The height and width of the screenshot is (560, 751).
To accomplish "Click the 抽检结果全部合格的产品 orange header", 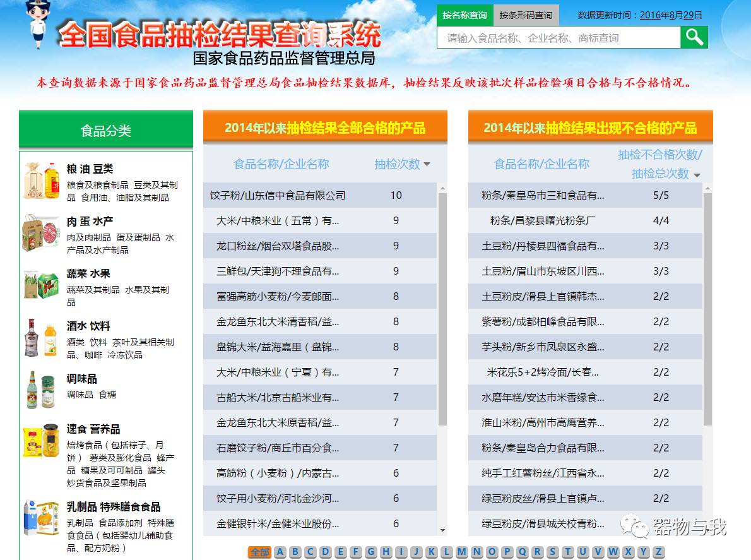I will (x=325, y=128).
